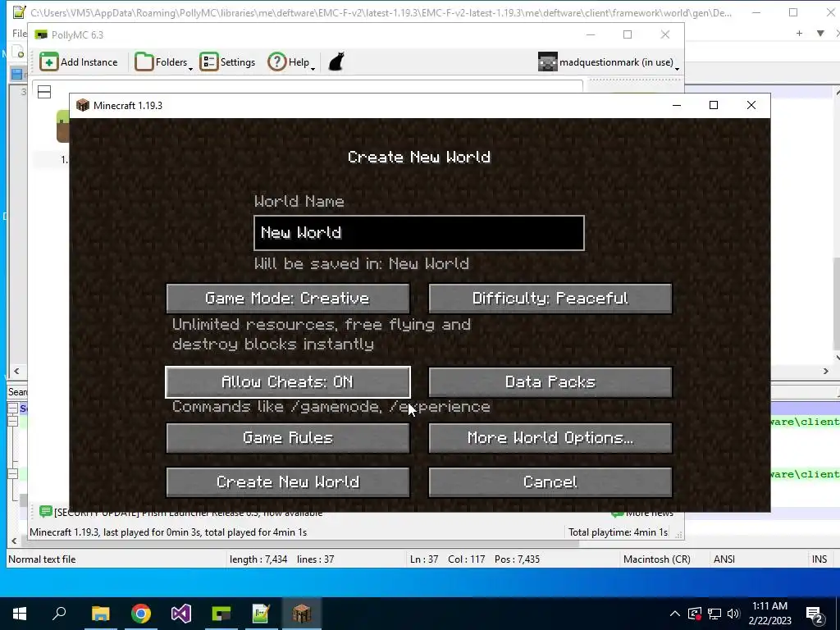
Task: Click Normal text file in the status bar
Action: tap(42, 559)
